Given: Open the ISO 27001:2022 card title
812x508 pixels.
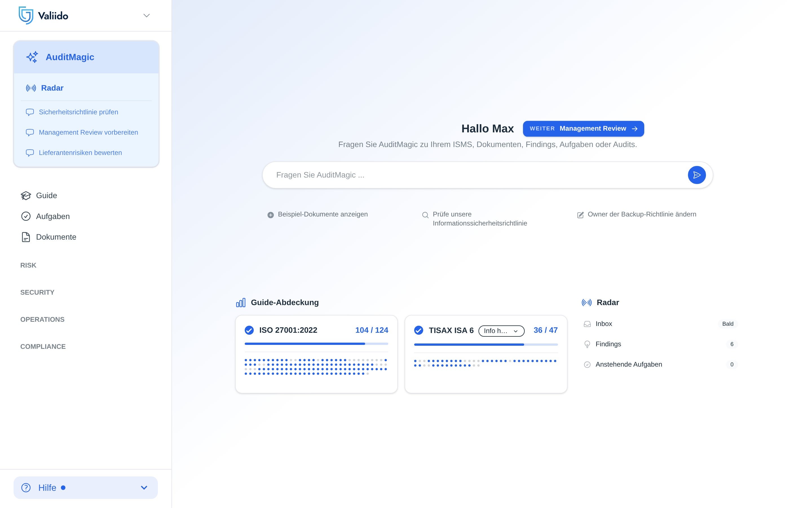Looking at the screenshot, I should point(288,330).
